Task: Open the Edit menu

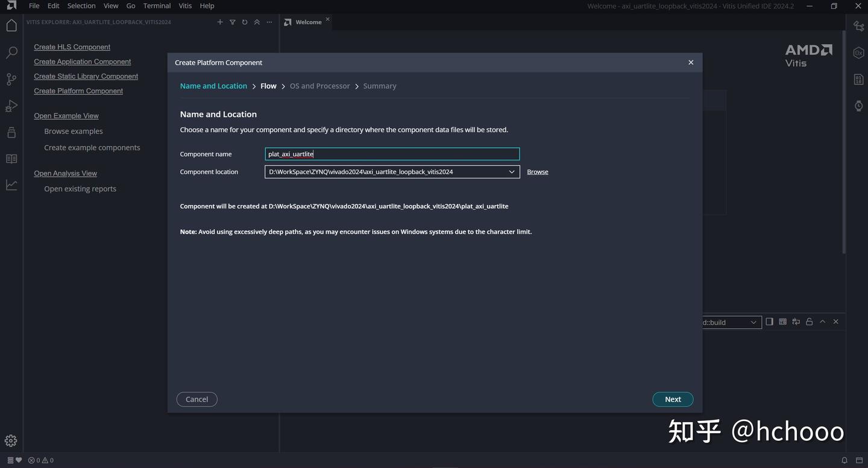Action: click(54, 5)
